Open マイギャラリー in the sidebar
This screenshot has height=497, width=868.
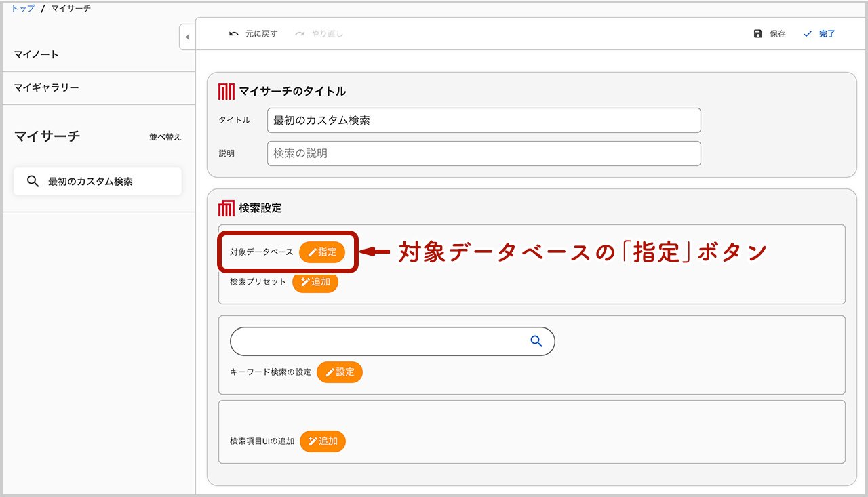(x=47, y=88)
